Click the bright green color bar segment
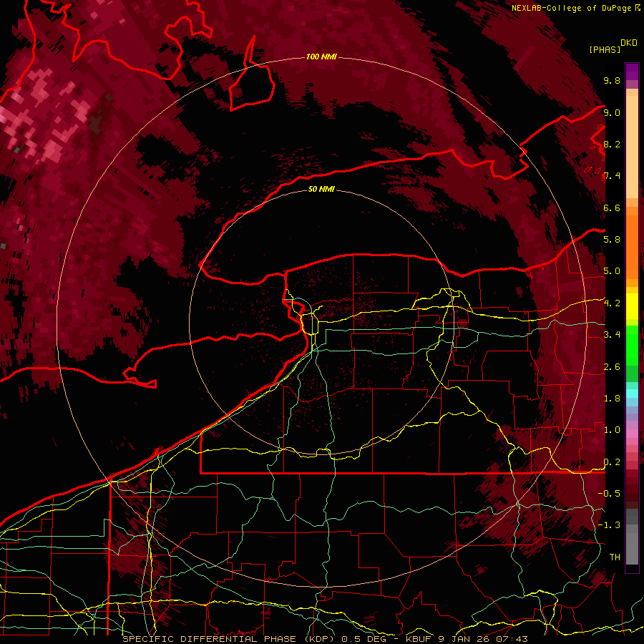 pos(632,345)
